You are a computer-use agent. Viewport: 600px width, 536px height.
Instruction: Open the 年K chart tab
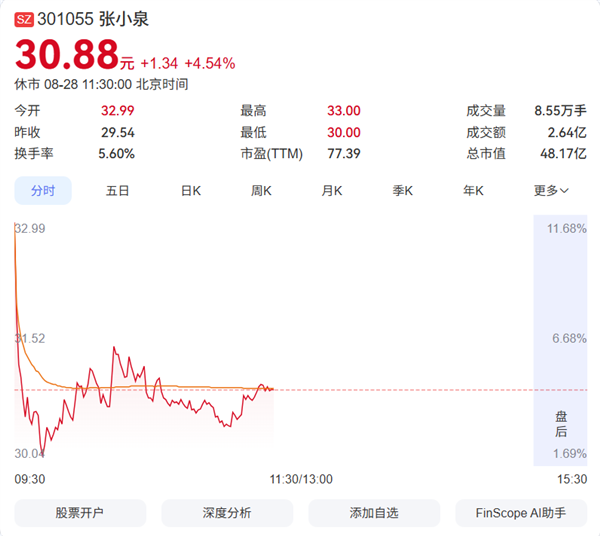[x=473, y=191]
